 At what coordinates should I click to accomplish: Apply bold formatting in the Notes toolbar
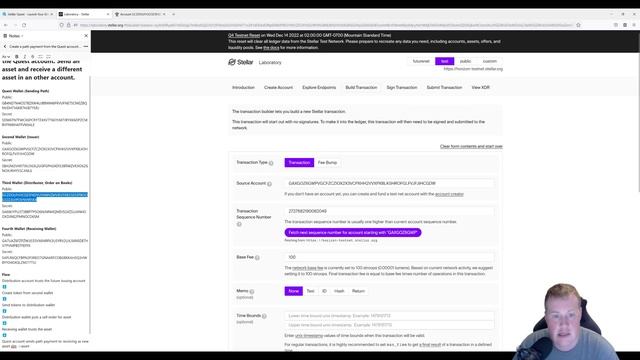(17, 57)
